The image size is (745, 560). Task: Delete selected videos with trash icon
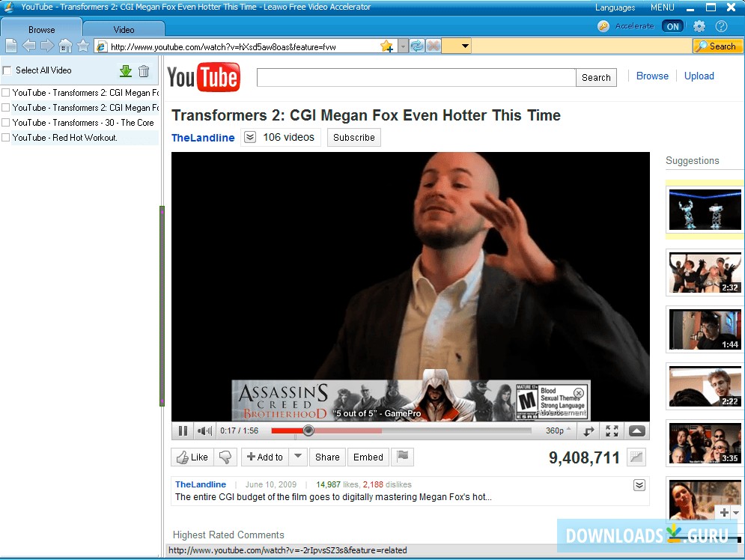point(144,71)
